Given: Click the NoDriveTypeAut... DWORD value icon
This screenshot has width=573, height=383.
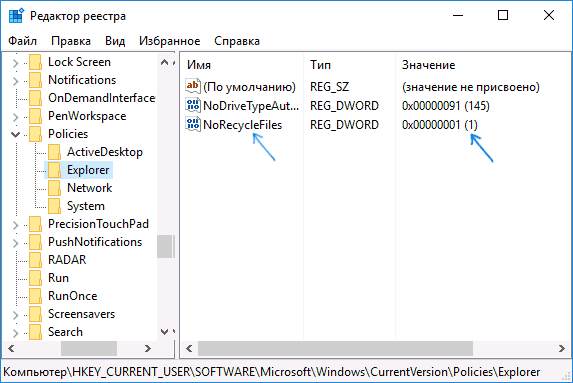Looking at the screenshot, I should click(193, 106).
